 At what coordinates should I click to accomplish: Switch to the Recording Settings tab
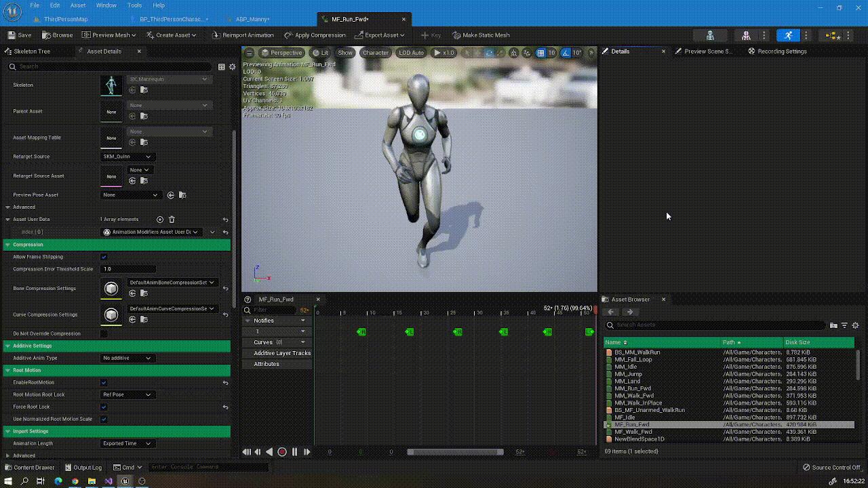pos(781,52)
